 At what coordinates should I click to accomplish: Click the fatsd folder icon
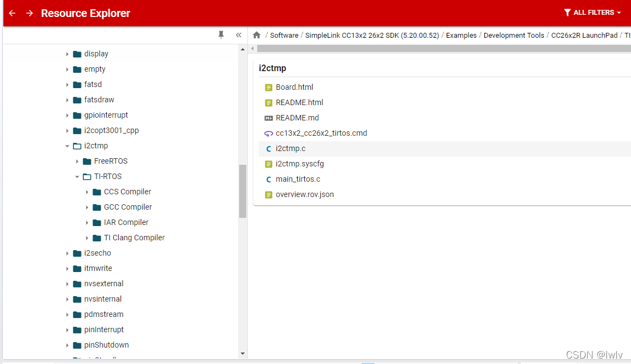tap(77, 84)
